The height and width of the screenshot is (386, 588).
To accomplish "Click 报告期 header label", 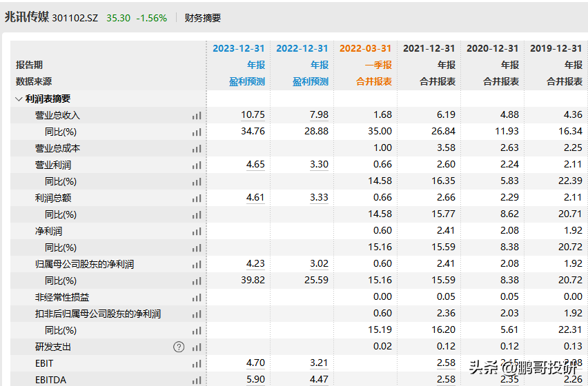I will (x=29, y=65).
